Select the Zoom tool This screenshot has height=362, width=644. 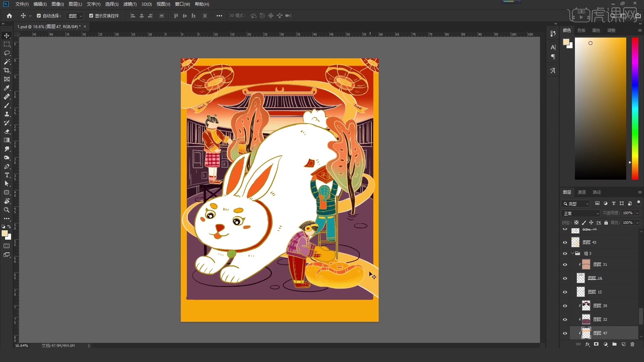pos(7,210)
